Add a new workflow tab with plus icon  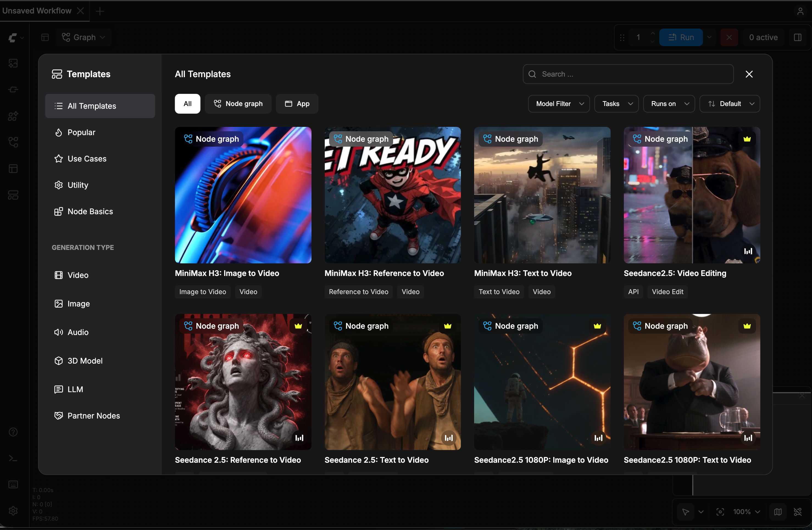[100, 11]
